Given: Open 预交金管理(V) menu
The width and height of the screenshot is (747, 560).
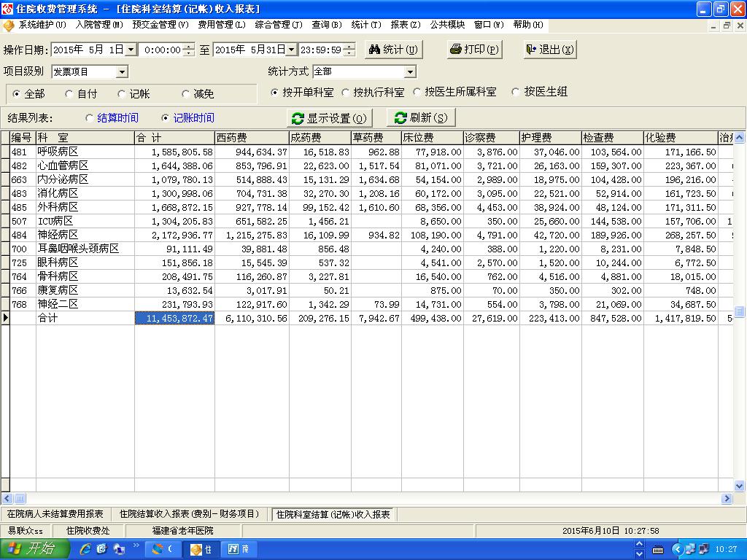Looking at the screenshot, I should 160,25.
